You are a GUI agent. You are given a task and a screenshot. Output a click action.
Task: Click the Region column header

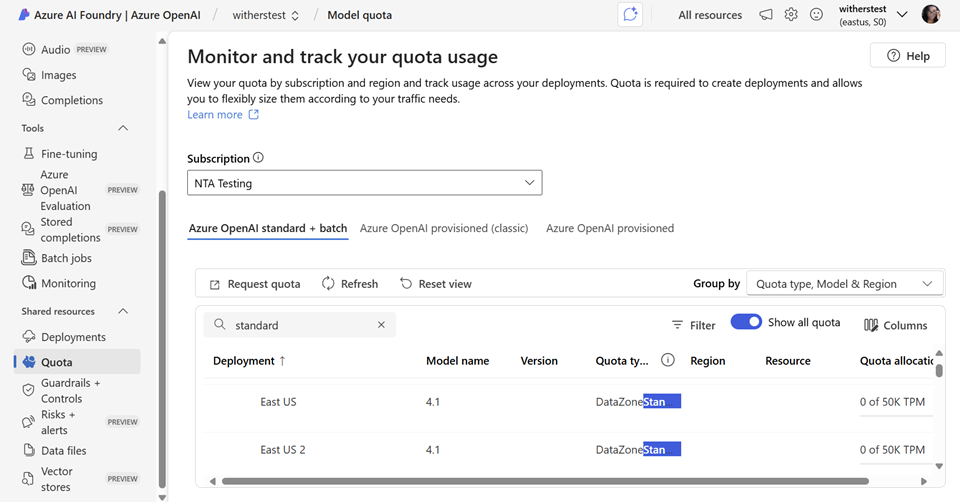coord(707,361)
